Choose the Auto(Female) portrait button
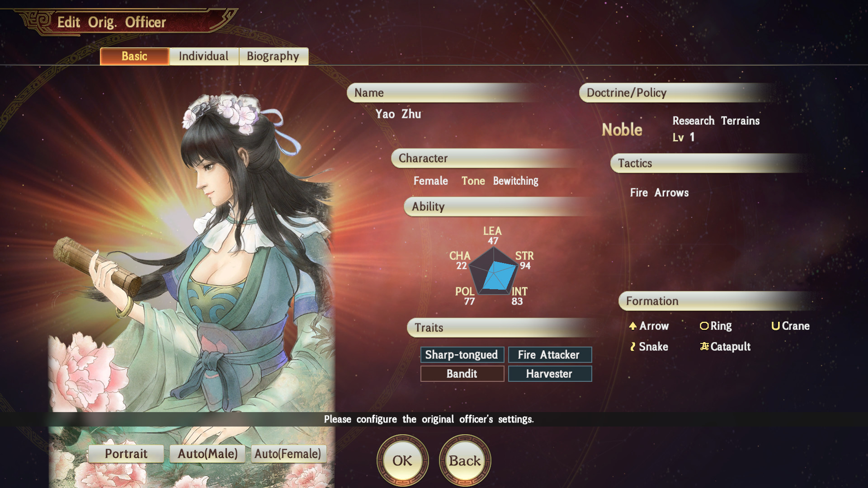The height and width of the screenshot is (488, 868). click(288, 454)
